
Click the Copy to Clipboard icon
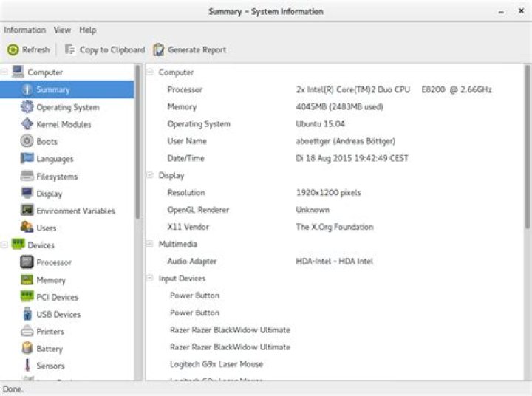coord(70,49)
